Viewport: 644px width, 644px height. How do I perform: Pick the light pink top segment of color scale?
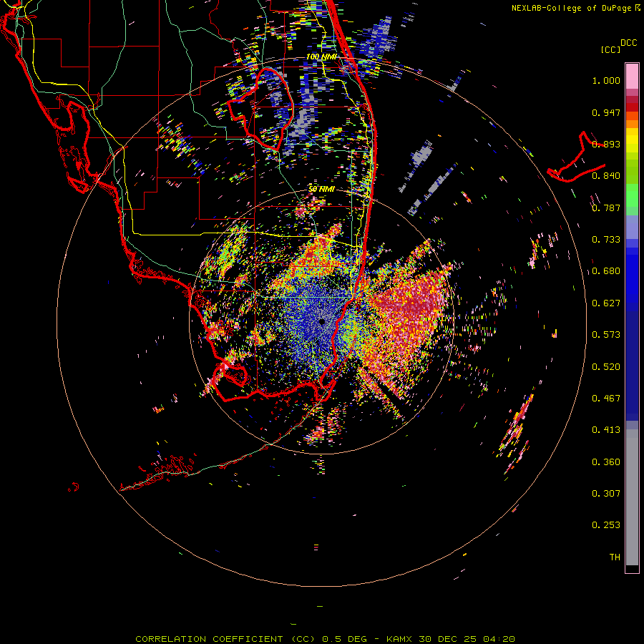point(632,77)
